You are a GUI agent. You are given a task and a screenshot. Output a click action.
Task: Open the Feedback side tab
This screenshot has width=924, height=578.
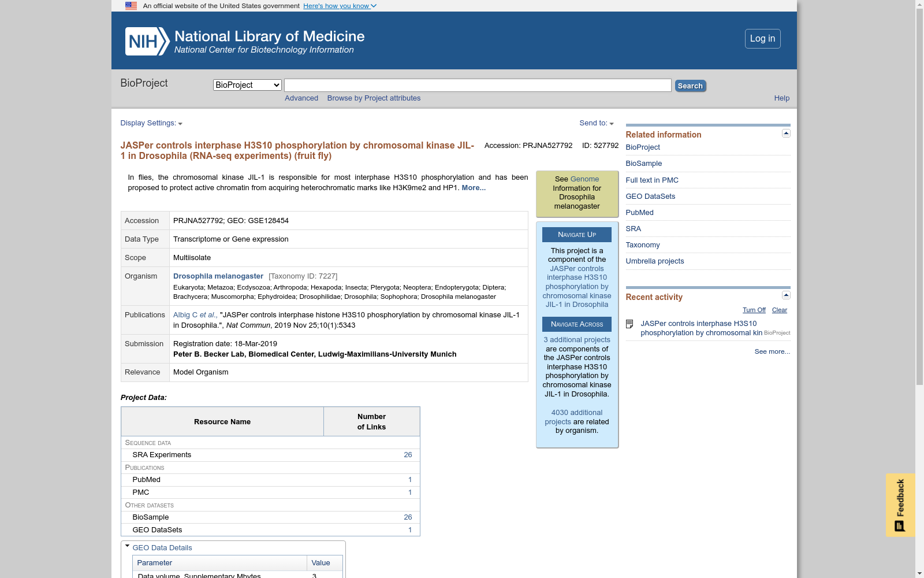(900, 505)
